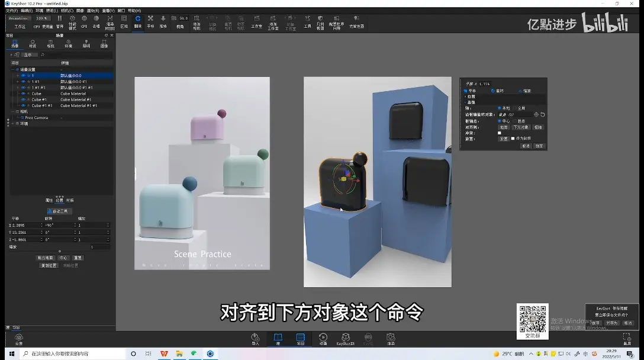
Task: Collapse the 场景设置 tree node
Action: tap(13, 69)
